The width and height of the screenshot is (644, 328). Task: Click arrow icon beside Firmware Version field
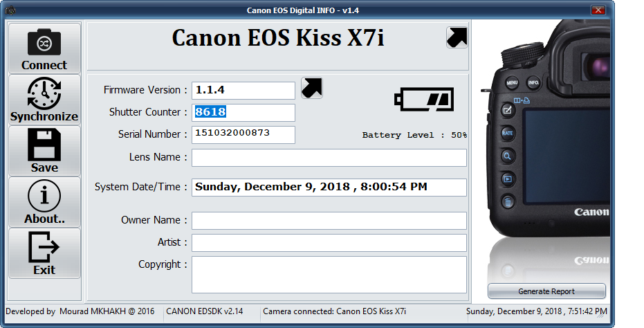(312, 88)
